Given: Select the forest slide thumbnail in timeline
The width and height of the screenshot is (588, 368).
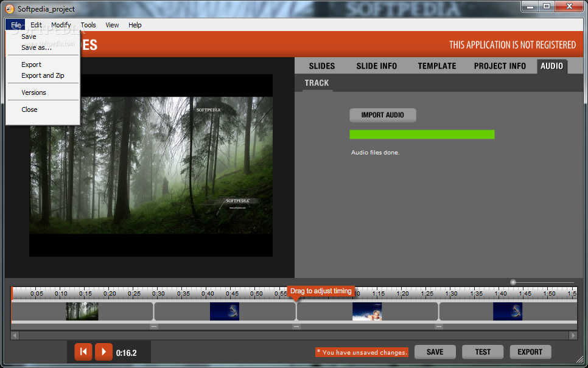Looking at the screenshot, I should (82, 311).
